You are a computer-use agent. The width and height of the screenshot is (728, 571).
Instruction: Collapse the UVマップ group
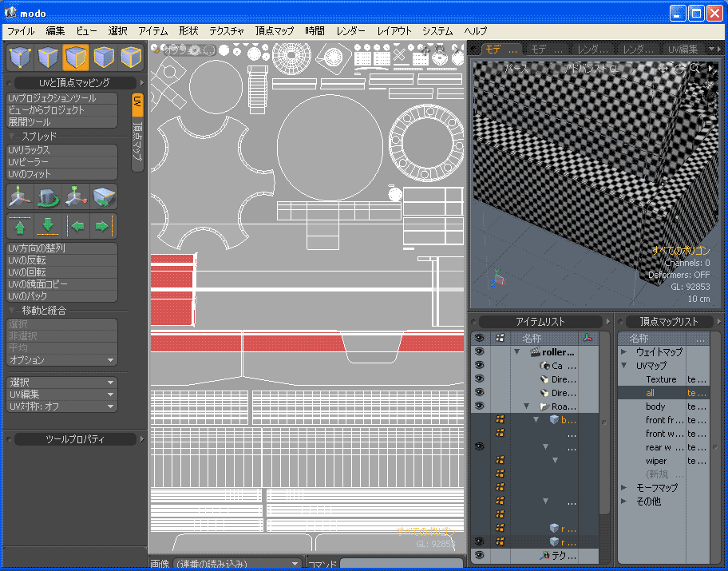[x=624, y=366]
